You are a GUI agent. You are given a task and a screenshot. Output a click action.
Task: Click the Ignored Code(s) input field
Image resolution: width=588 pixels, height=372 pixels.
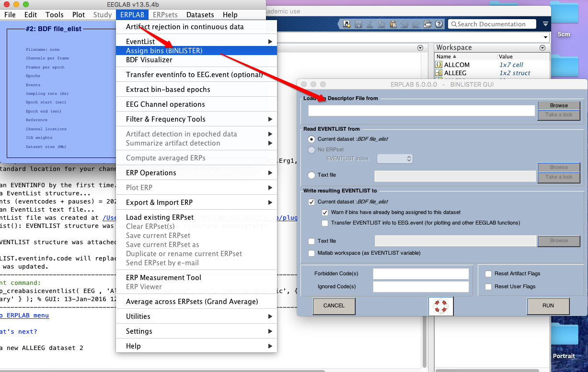(x=421, y=287)
